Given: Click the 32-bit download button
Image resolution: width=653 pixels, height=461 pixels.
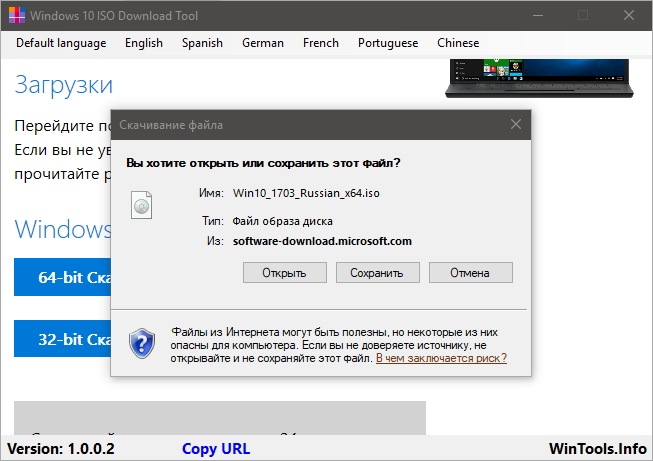Looking at the screenshot, I should click(x=63, y=339).
